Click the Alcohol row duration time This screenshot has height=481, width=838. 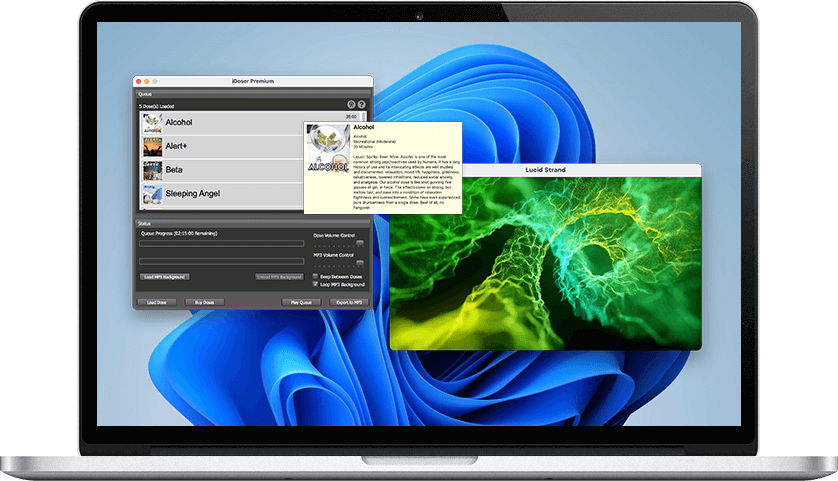(351, 117)
